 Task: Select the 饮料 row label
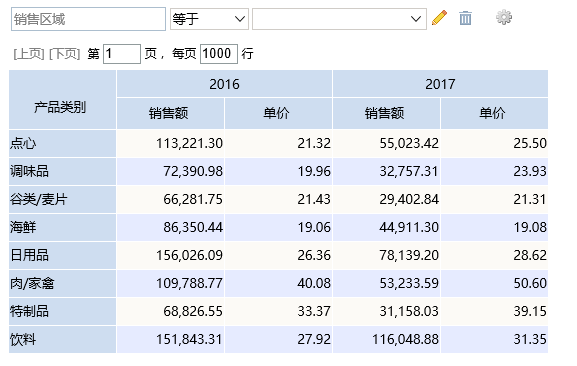(x=63, y=339)
